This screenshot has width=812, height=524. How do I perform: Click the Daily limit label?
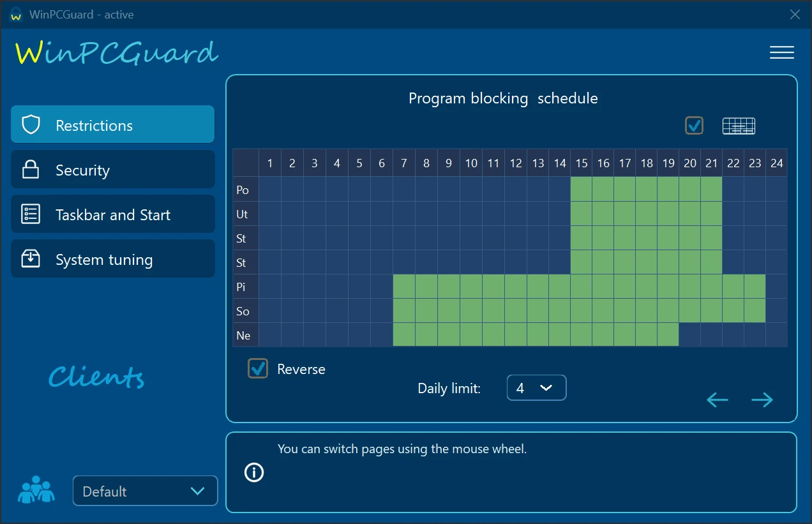tap(449, 388)
